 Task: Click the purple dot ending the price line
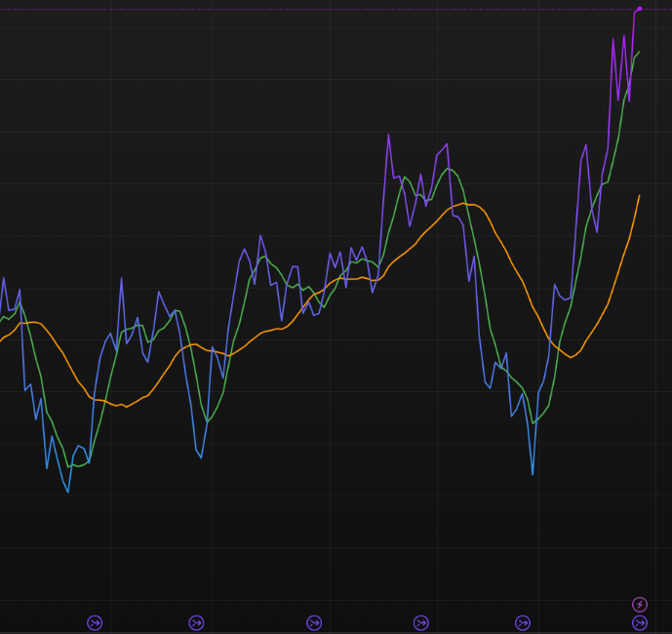coord(640,9)
